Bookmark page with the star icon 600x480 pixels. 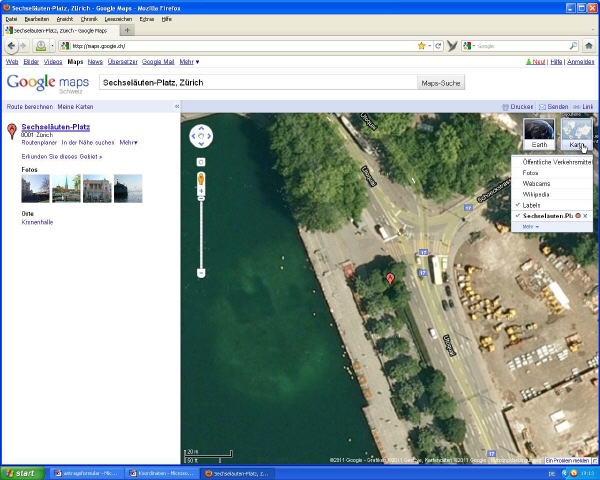click(x=421, y=46)
